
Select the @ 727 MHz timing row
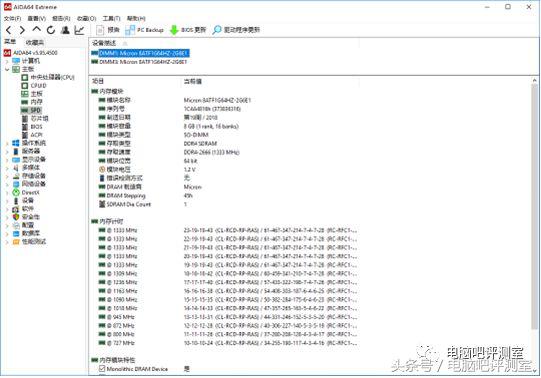click(x=228, y=343)
